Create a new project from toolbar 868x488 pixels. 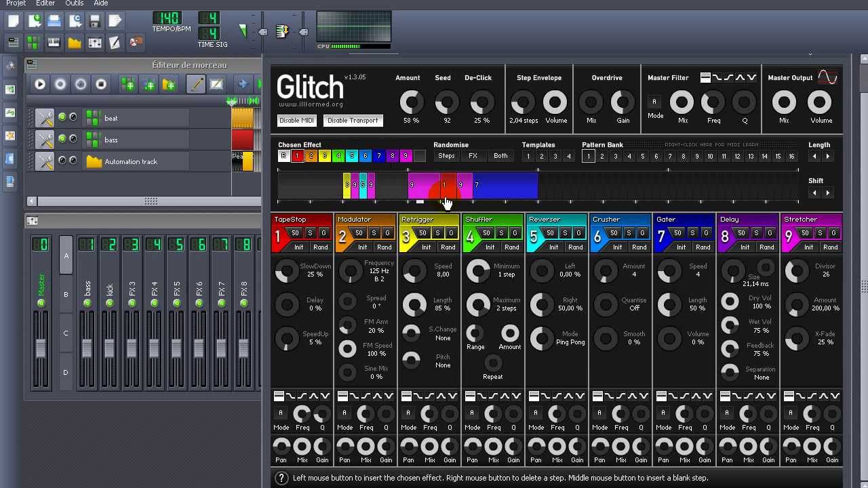coord(14,22)
